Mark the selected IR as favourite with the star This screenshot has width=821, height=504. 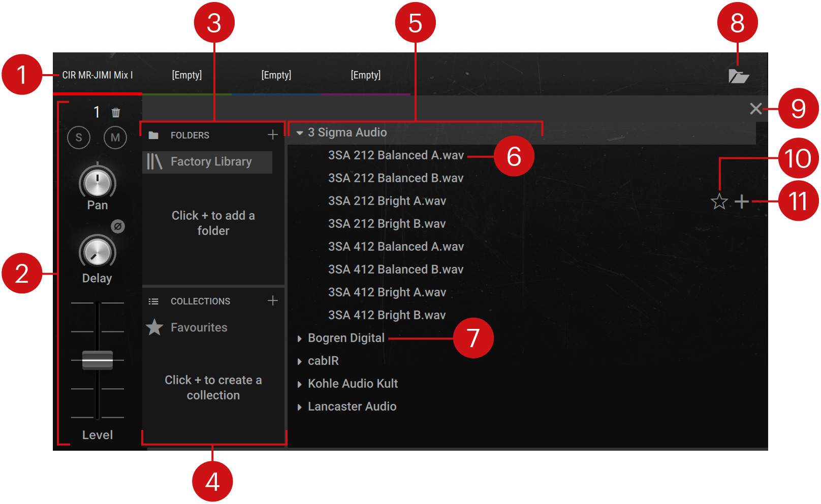(719, 202)
